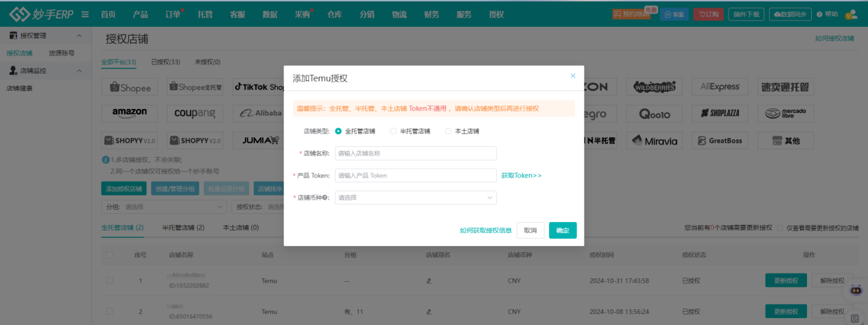Click inside the 店铺名称 input field
Screen dimensions: 868x325
(415, 154)
